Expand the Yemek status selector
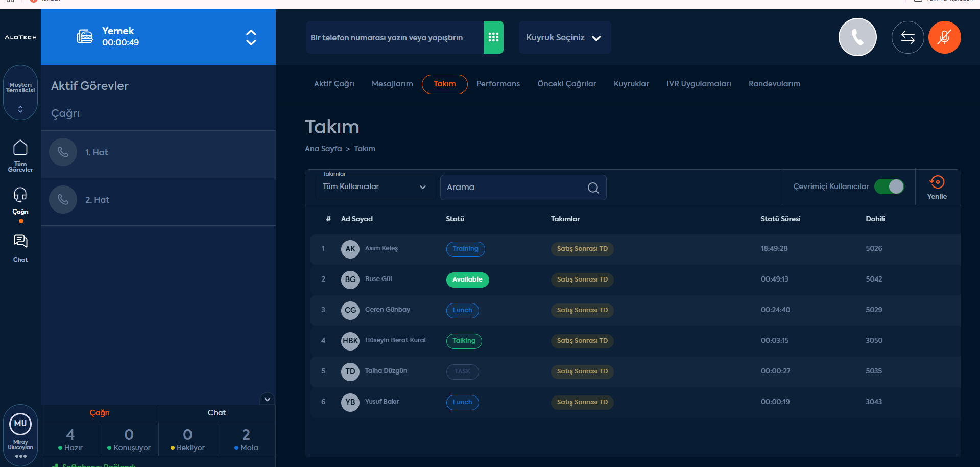Image resolution: width=980 pixels, height=467 pixels. point(251,37)
